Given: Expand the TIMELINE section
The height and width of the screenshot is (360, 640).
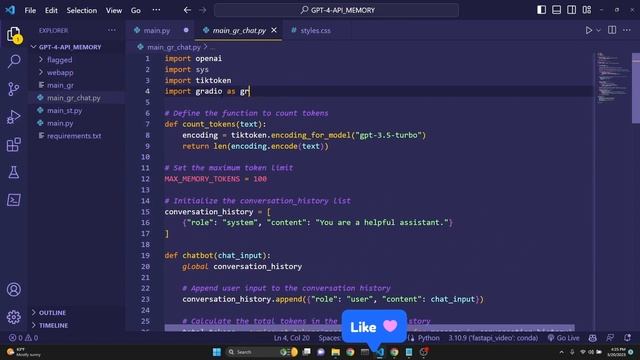Looking at the screenshot, I should point(53,325).
